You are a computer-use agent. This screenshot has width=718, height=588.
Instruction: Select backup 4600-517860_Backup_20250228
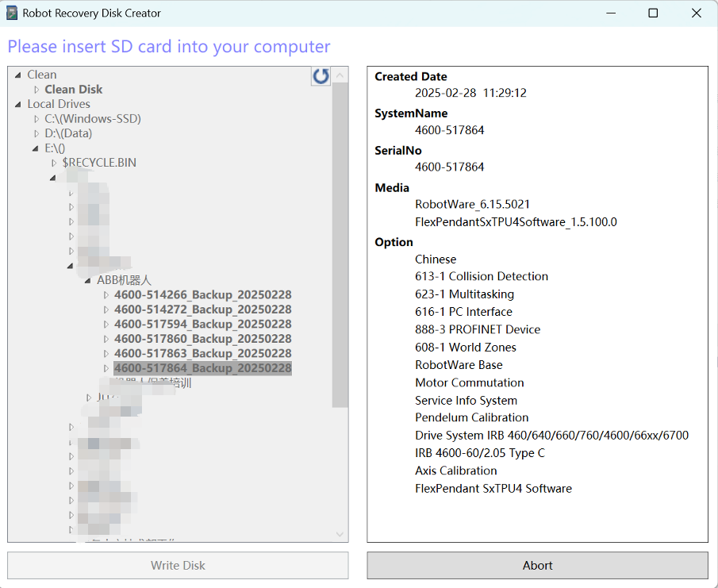[x=203, y=339]
